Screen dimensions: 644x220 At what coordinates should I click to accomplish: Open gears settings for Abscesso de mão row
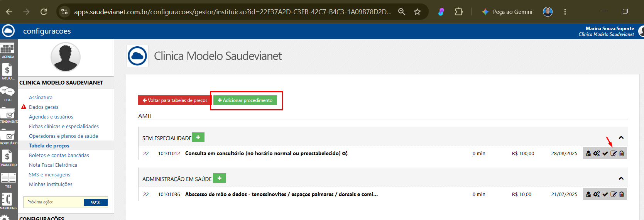coord(597,194)
